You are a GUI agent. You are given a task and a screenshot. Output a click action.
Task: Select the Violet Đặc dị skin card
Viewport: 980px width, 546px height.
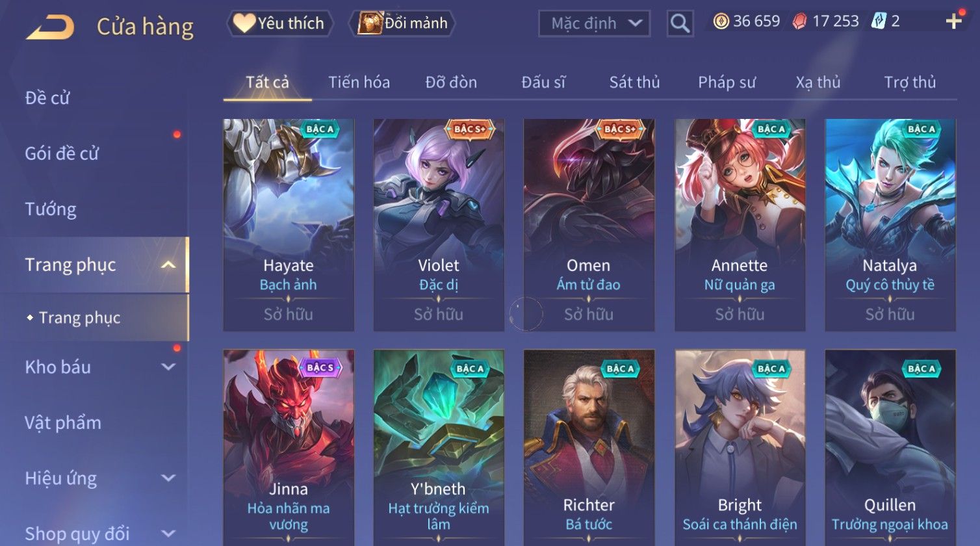439,225
